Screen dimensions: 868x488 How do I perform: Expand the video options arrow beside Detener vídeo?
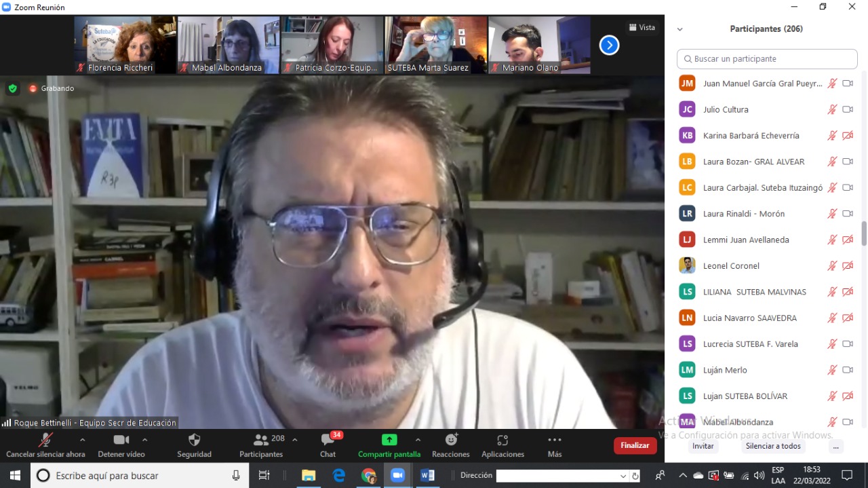point(144,440)
